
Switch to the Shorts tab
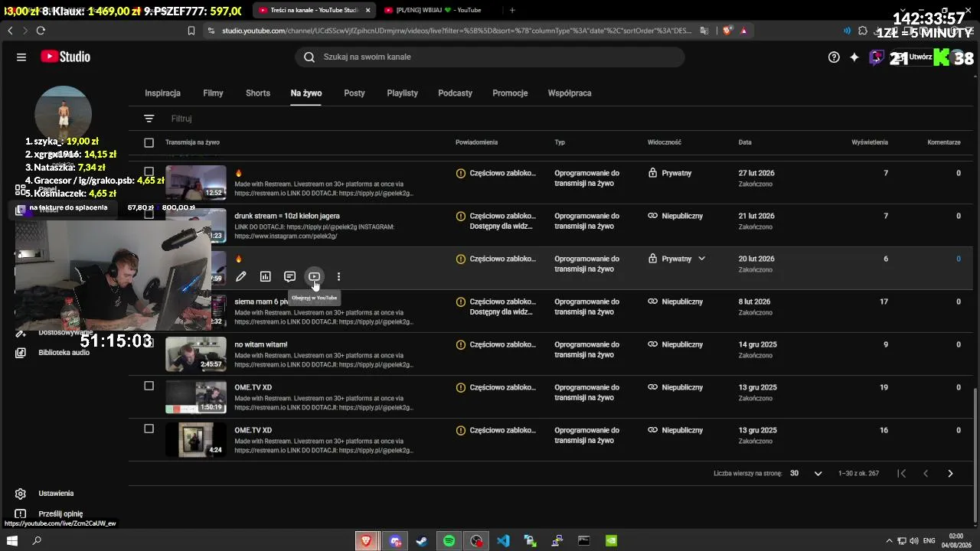click(258, 93)
